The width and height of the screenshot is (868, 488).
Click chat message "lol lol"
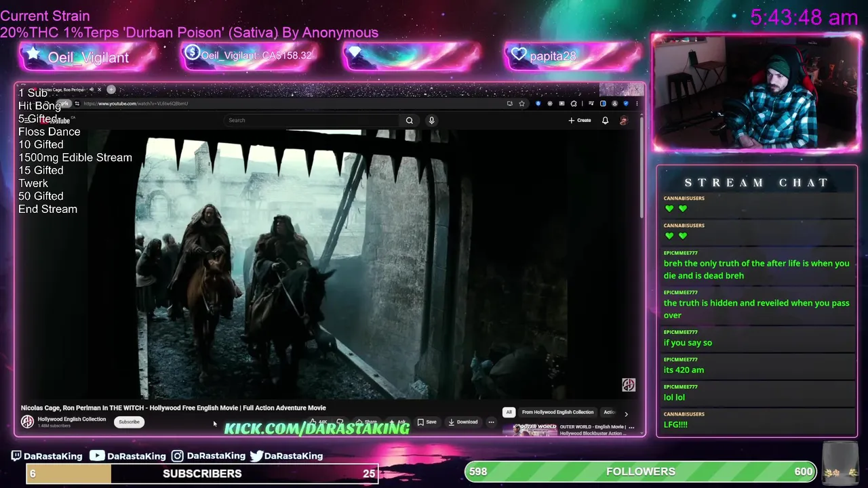[674, 397]
